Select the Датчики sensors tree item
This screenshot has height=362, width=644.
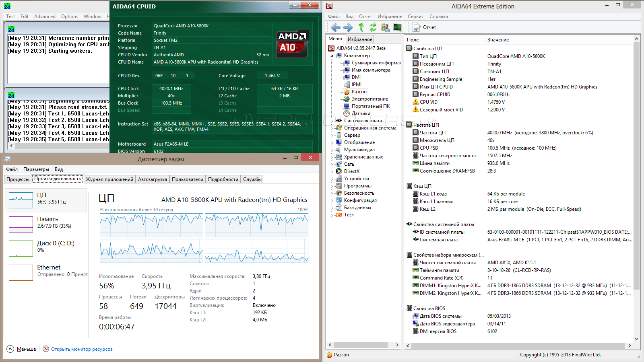click(361, 113)
